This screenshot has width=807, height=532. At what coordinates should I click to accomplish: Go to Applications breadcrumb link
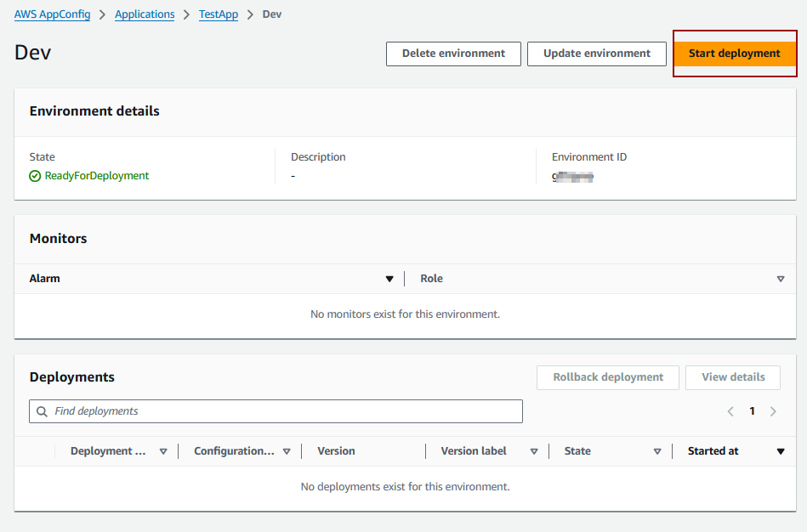(x=145, y=14)
